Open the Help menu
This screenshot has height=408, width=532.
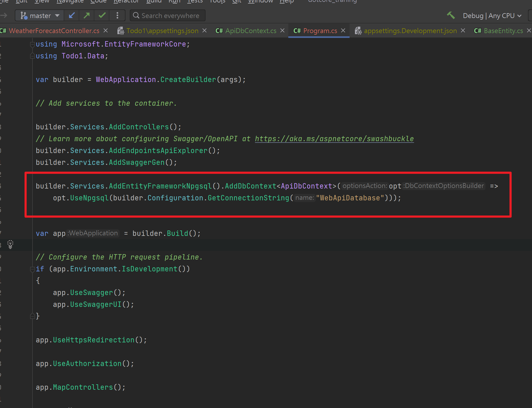click(287, 1)
